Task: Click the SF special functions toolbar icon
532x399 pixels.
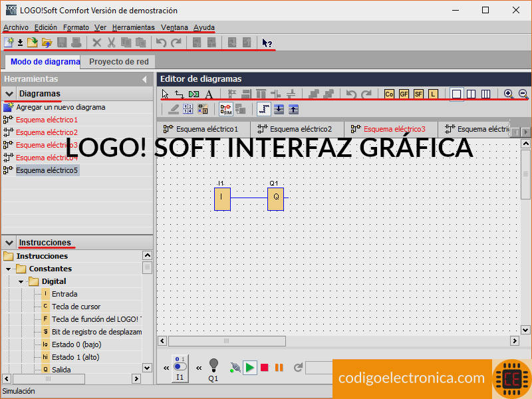Action: click(419, 94)
